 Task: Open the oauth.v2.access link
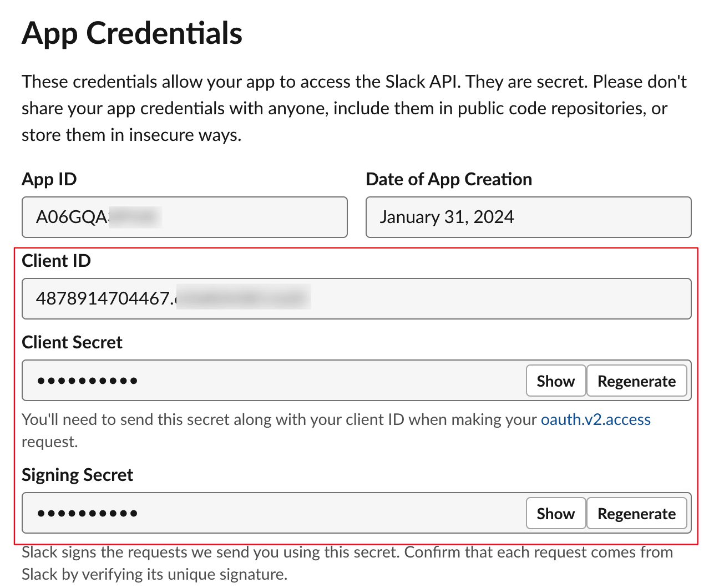point(596,419)
